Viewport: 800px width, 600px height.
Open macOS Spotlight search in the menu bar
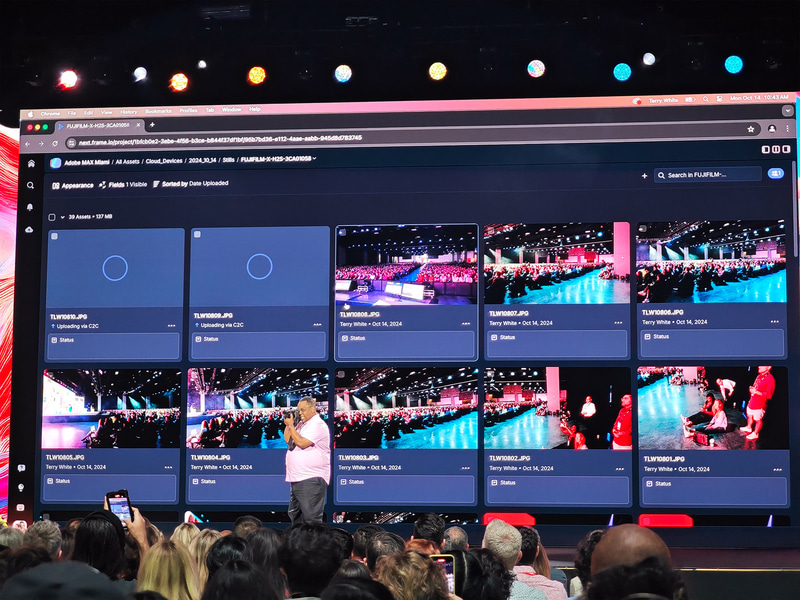tap(706, 99)
